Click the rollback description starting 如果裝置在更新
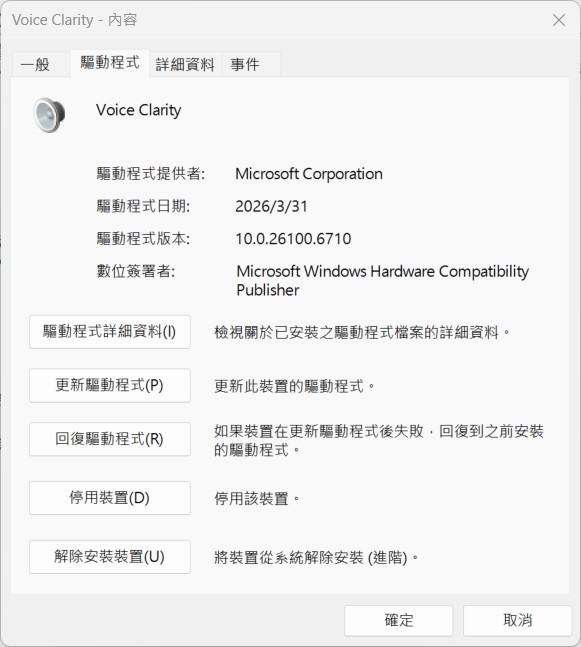 point(379,440)
